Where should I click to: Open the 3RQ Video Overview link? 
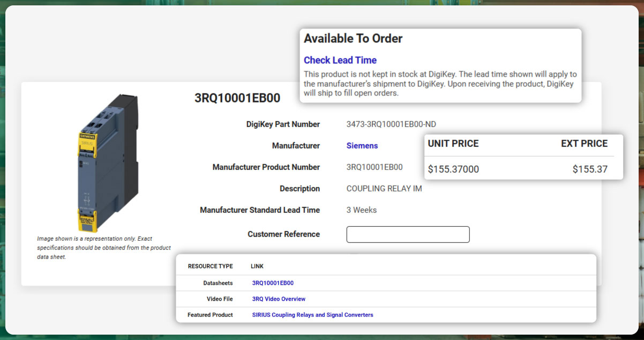tap(279, 299)
